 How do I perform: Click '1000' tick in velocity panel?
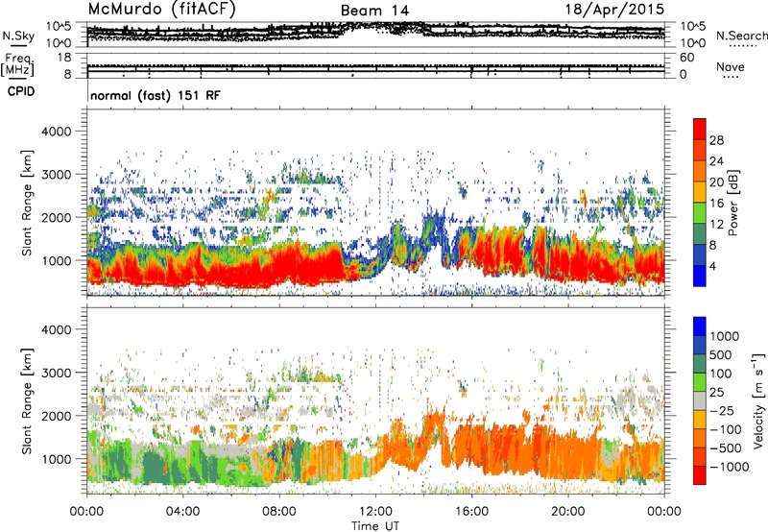coord(57,459)
